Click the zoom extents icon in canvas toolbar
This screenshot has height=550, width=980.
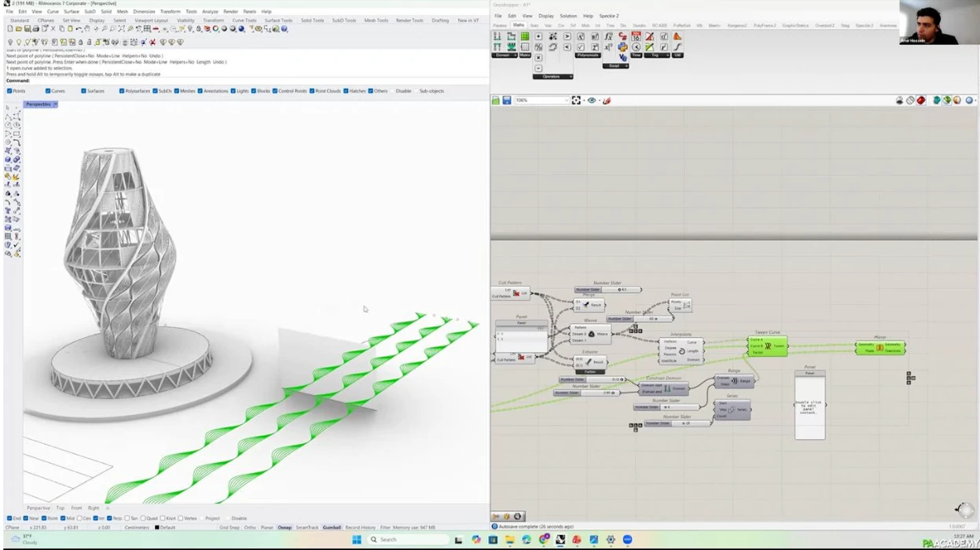576,101
